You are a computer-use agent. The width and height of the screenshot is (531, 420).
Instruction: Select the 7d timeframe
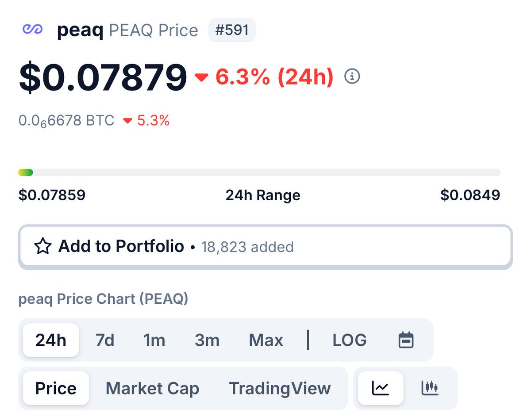[x=105, y=340]
